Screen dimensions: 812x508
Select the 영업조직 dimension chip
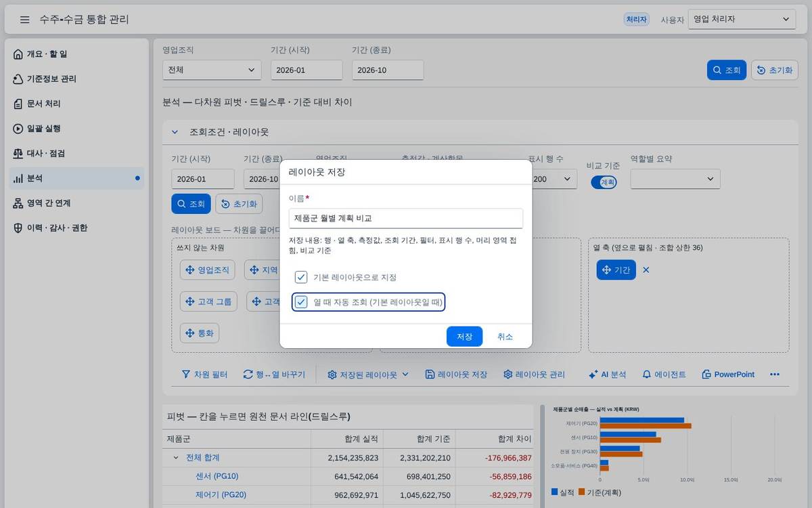click(x=208, y=270)
